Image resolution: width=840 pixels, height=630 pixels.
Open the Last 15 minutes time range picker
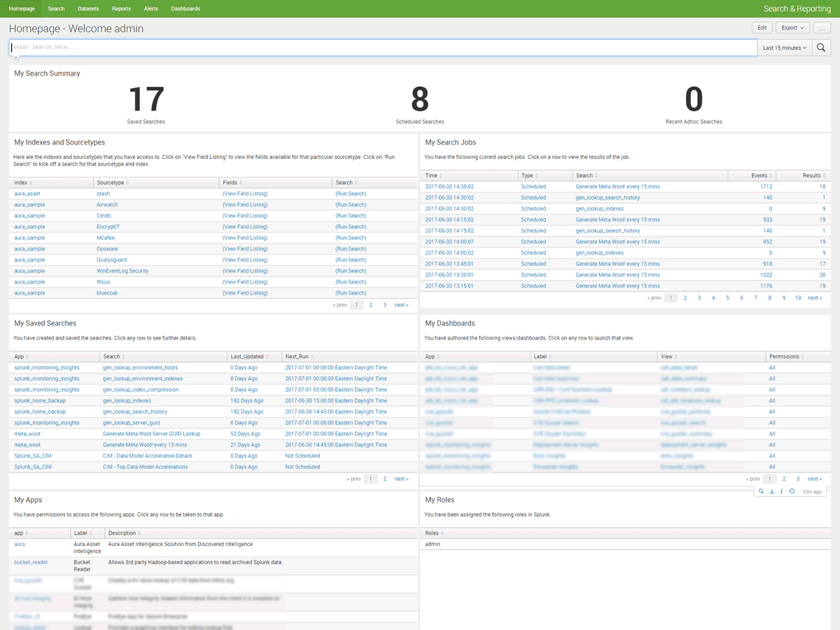pyautogui.click(x=784, y=48)
